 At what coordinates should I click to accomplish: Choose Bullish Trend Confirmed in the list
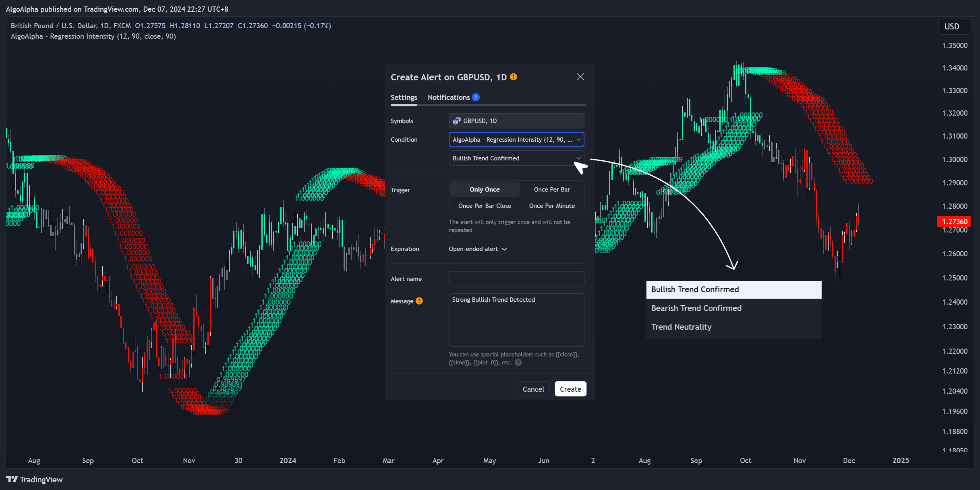tap(733, 290)
